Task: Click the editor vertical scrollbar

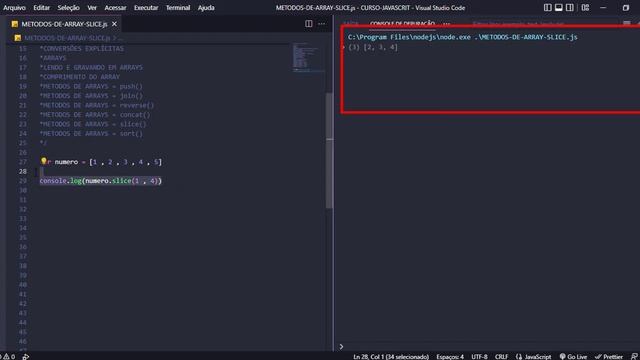Action: coord(329,151)
